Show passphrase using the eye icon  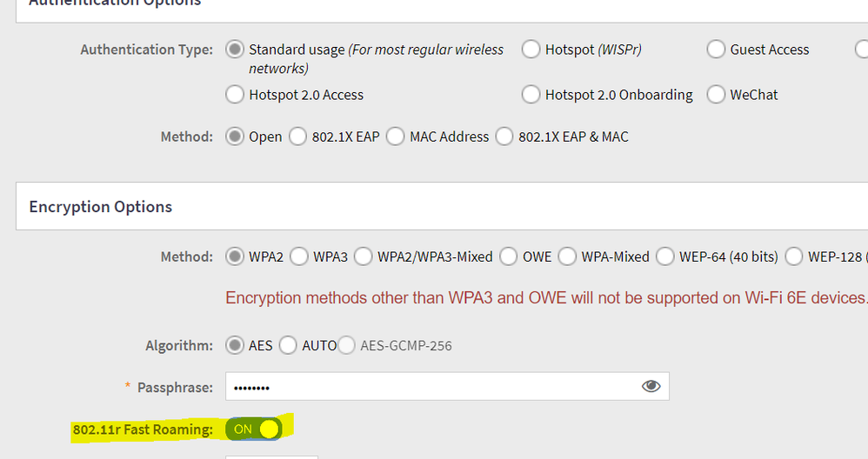(x=651, y=386)
